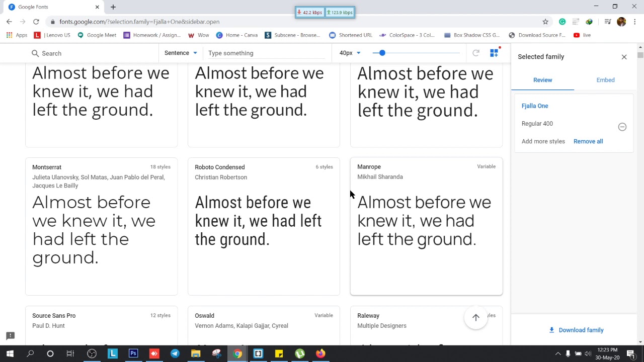Click the font size slider handle
644x362 pixels.
pyautogui.click(x=382, y=53)
